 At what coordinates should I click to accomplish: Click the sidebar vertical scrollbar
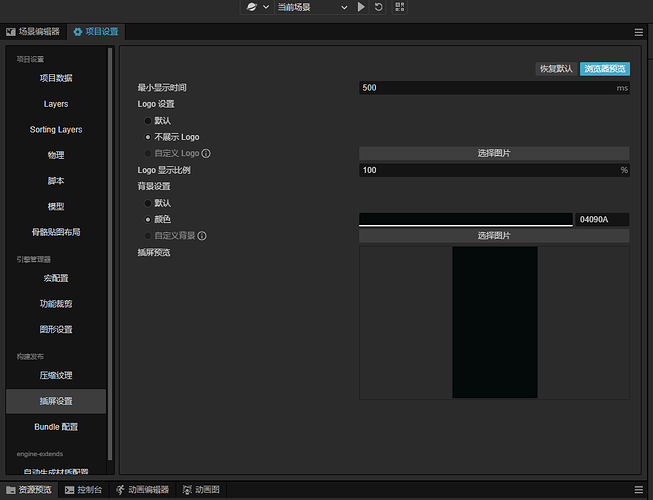[110, 254]
